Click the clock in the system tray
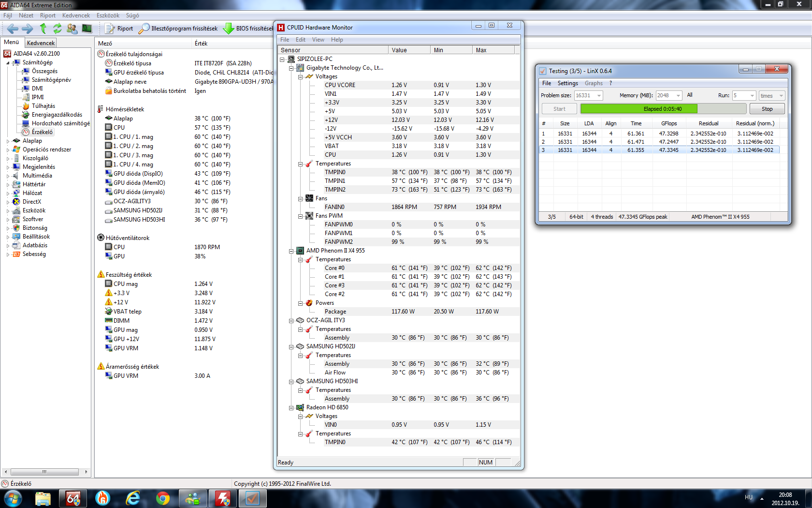 tap(785, 499)
